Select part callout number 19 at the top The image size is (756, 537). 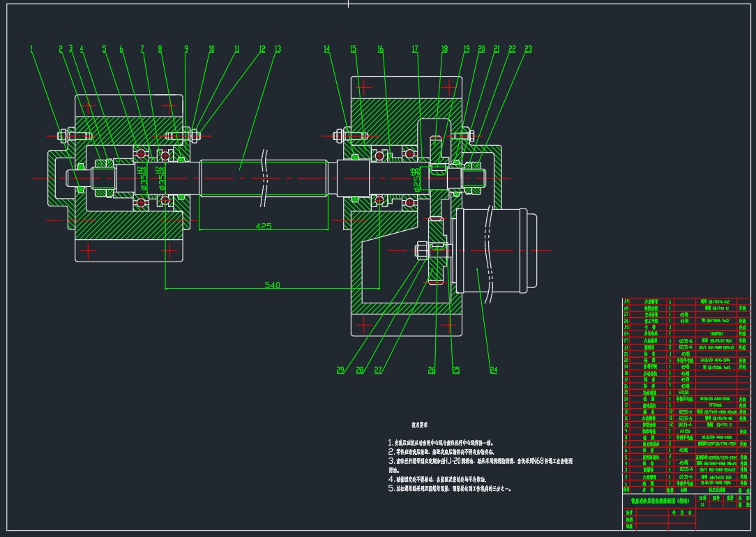pos(467,50)
